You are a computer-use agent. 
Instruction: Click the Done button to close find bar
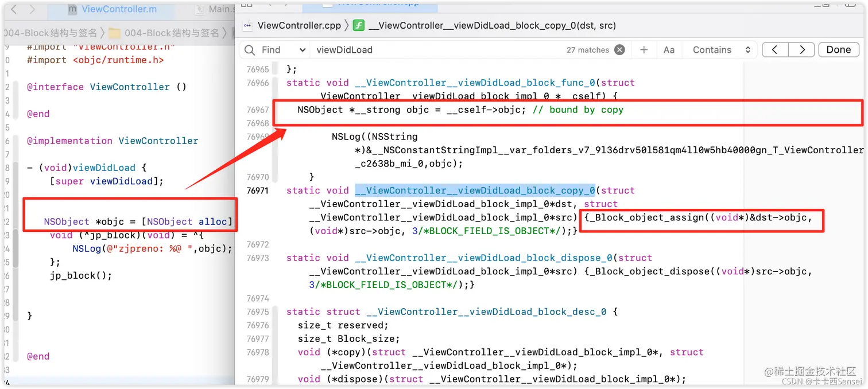click(x=838, y=50)
